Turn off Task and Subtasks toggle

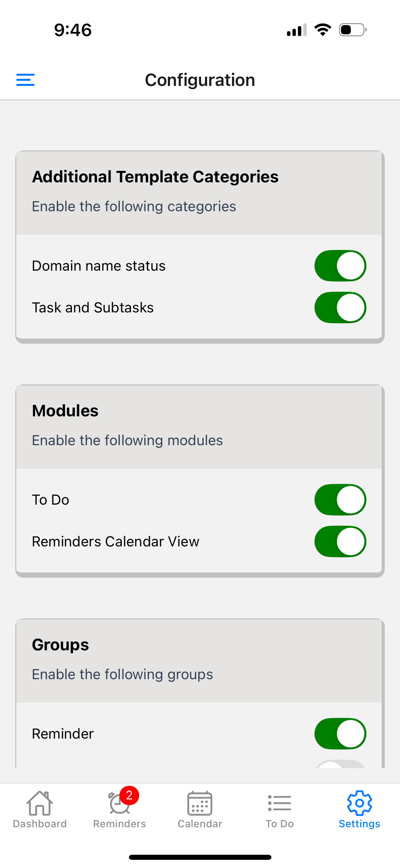pyautogui.click(x=340, y=308)
